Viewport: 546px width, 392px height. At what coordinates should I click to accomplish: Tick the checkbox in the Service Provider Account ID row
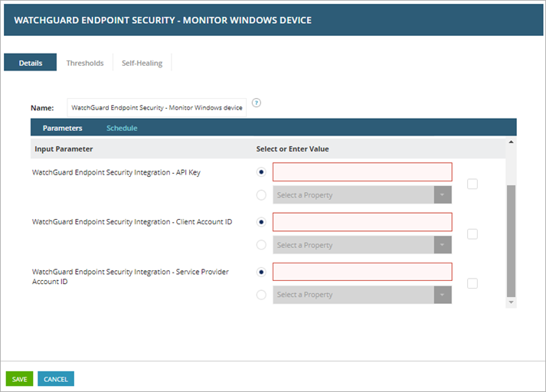(472, 283)
